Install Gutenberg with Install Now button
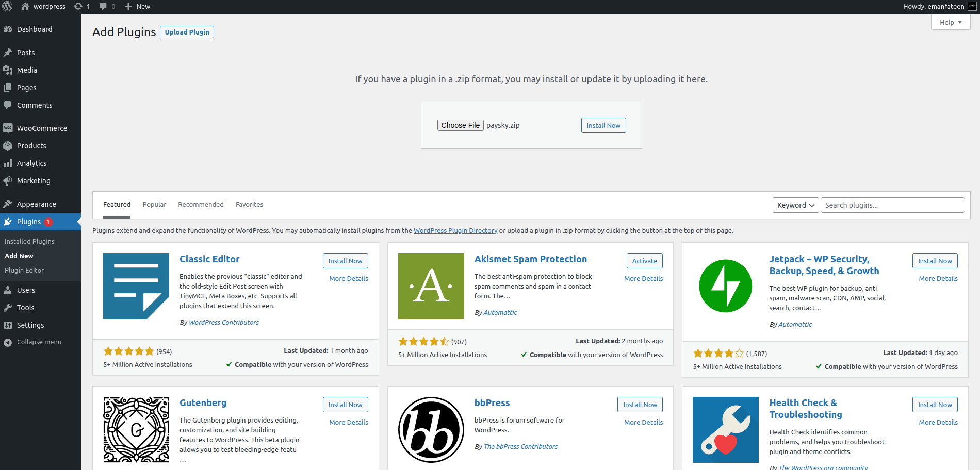 coord(346,405)
